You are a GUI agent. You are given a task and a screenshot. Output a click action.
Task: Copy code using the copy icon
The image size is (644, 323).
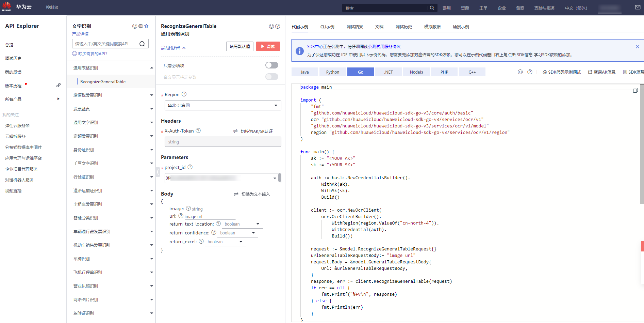[635, 90]
